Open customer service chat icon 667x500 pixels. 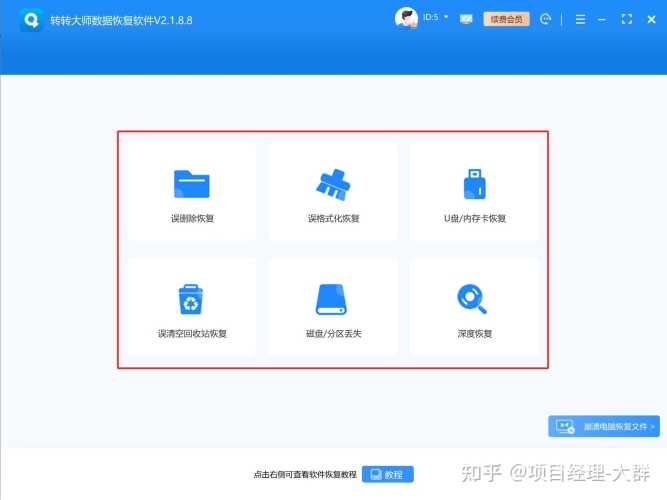[545, 19]
